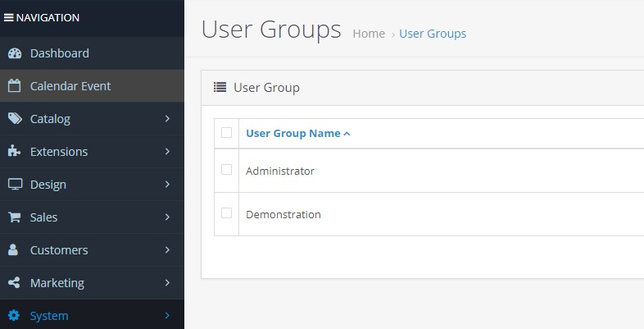Image resolution: width=644 pixels, height=329 pixels.
Task: Go to Home breadcrumb link
Action: click(369, 34)
